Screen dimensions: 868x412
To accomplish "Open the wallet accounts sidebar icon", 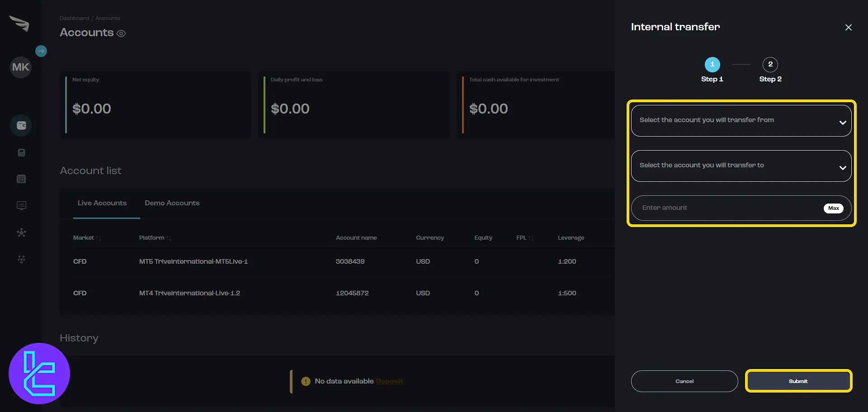I will (21, 126).
